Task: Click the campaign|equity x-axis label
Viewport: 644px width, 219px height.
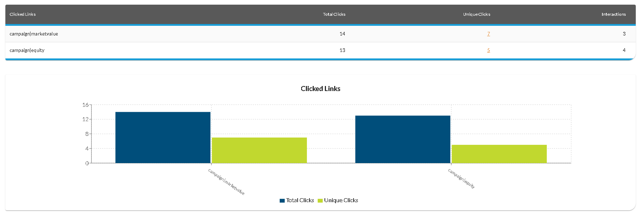Action: point(461,178)
